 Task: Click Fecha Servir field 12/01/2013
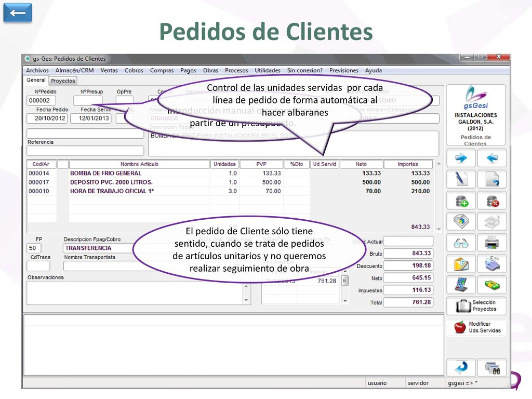[91, 118]
